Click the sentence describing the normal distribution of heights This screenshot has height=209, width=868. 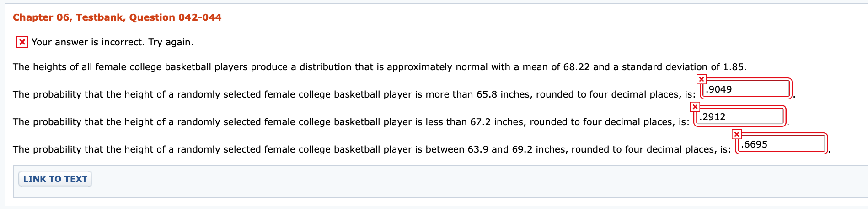[x=380, y=67]
